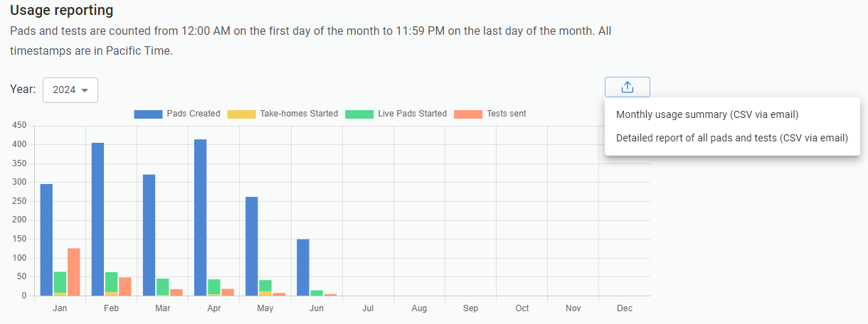This screenshot has height=324, width=868.
Task: Click the February Tests sent orange bar
Action: [125, 286]
